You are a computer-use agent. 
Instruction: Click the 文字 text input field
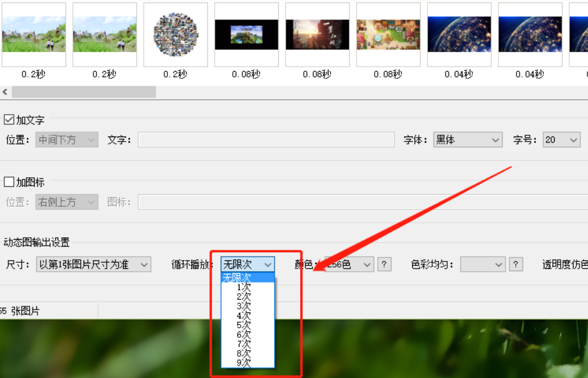click(x=266, y=140)
